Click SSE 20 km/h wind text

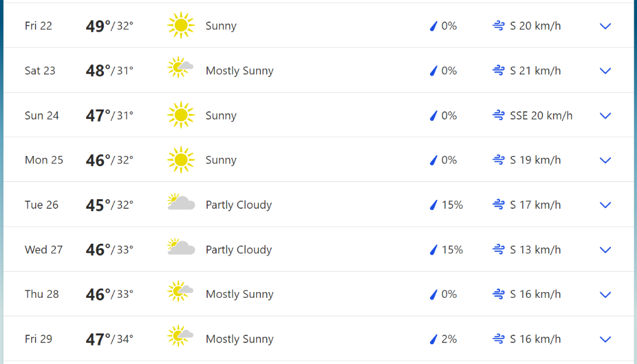(x=541, y=116)
